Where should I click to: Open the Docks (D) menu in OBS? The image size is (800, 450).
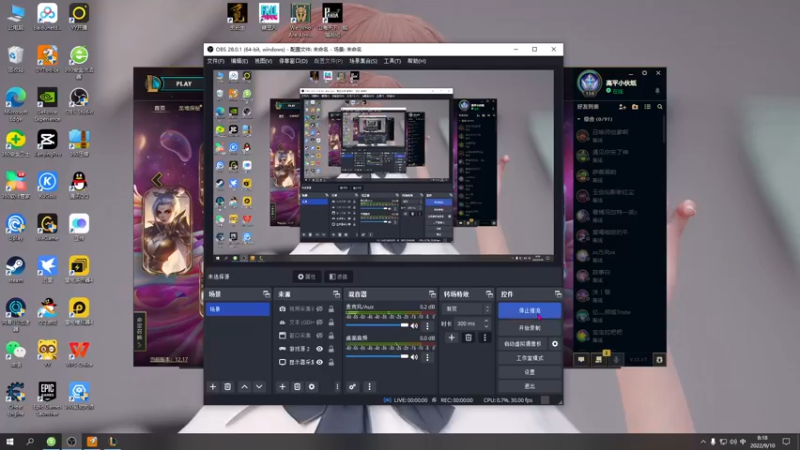pyautogui.click(x=293, y=61)
